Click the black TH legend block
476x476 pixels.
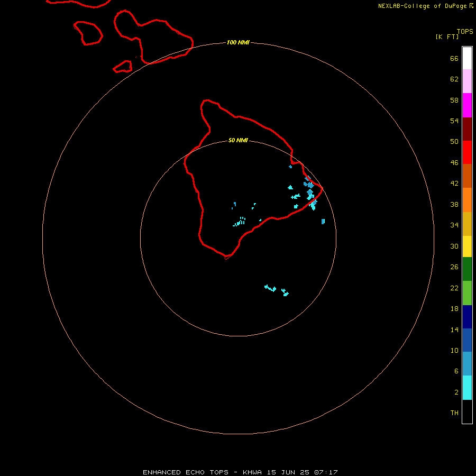coord(467,411)
